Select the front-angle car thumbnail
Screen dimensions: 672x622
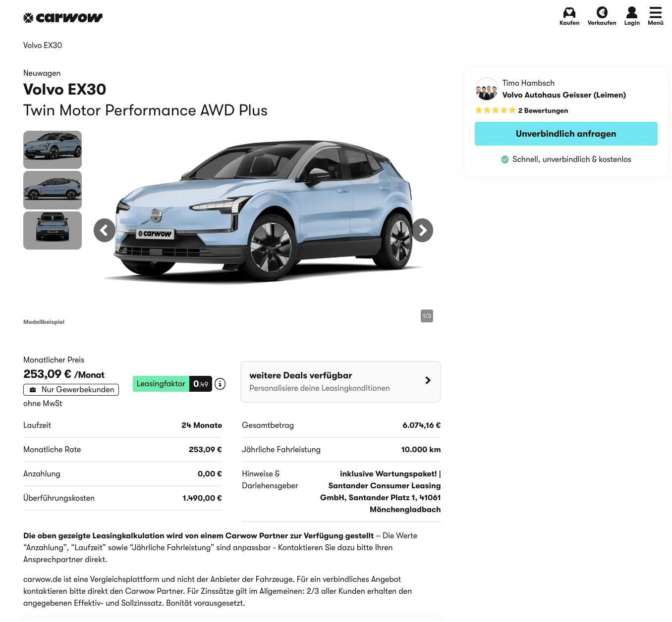(53, 150)
